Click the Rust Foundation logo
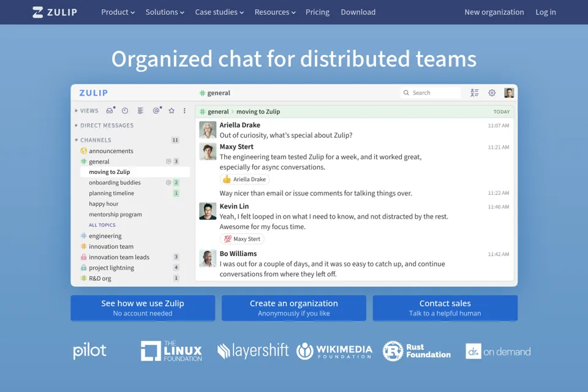The width and height of the screenshot is (588, 392). tap(417, 351)
